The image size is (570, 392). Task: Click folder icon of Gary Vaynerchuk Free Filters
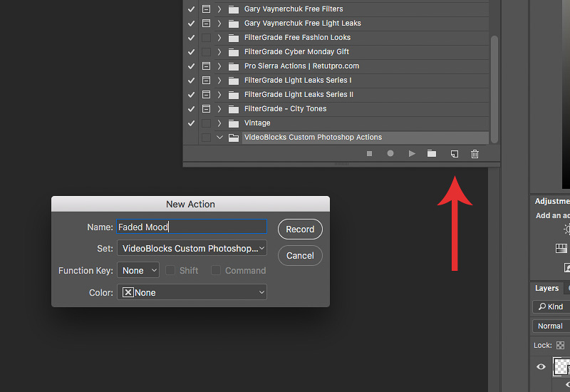234,9
